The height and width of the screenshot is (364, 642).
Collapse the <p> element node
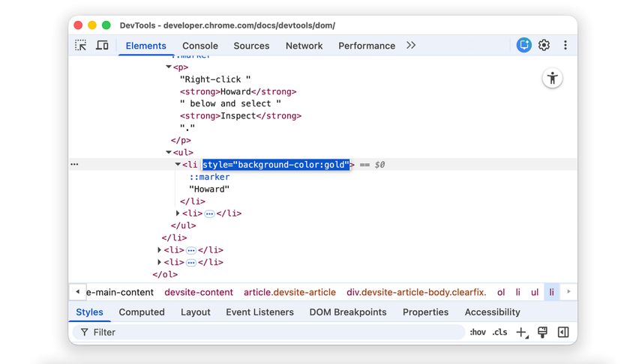168,67
